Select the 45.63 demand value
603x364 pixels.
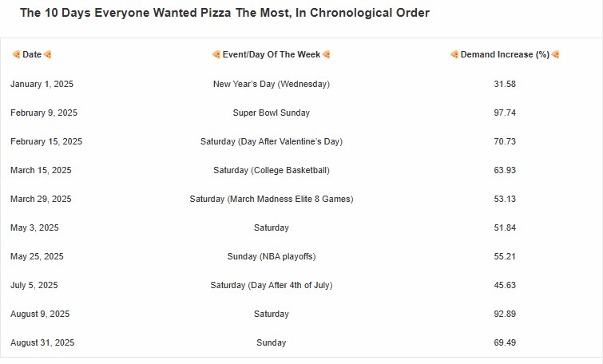pos(505,285)
